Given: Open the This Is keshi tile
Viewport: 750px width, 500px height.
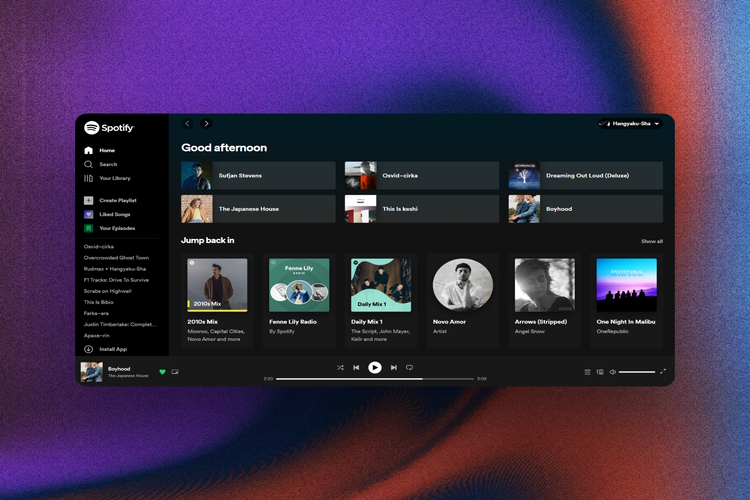Looking at the screenshot, I should [422, 209].
